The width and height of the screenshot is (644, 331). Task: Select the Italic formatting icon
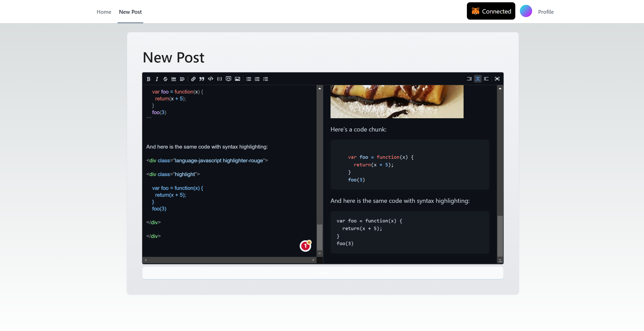click(156, 79)
